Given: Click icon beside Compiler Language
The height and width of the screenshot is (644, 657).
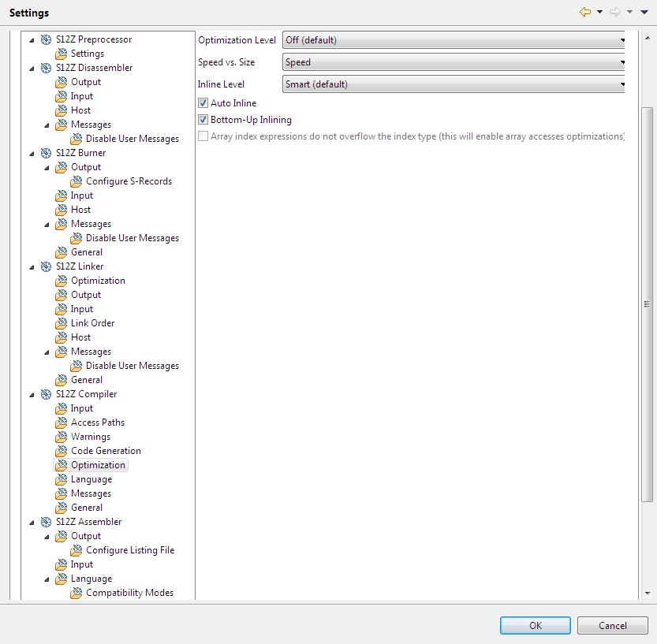Looking at the screenshot, I should pos(62,479).
